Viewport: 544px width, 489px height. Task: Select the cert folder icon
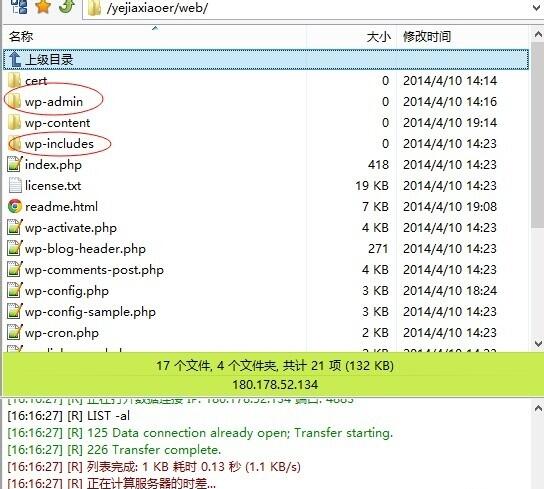(15, 81)
